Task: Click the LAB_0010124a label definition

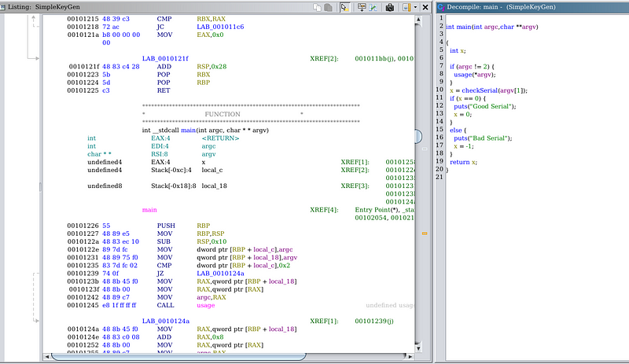Action: [x=166, y=321]
